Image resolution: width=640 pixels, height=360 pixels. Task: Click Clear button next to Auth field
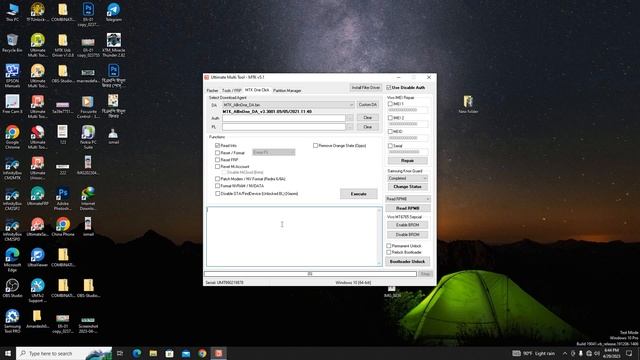(367, 118)
